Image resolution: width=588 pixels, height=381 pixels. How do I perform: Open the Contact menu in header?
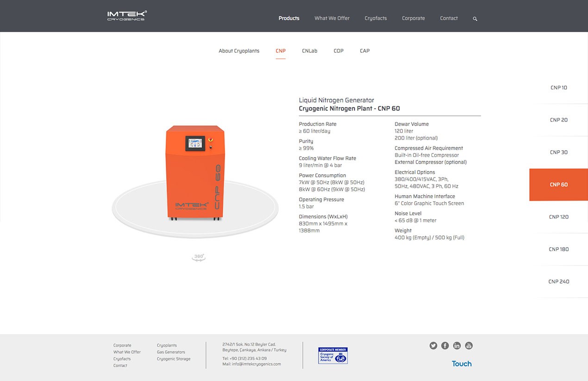(449, 18)
